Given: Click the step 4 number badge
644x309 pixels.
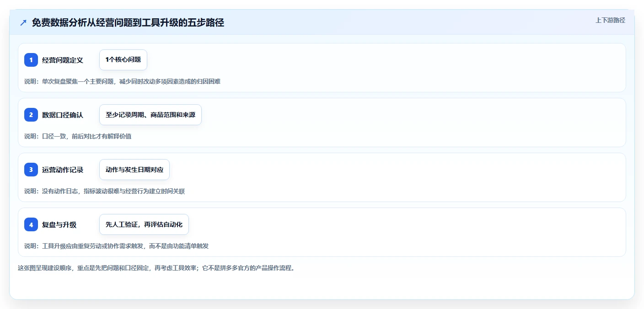Looking at the screenshot, I should pos(31,224).
